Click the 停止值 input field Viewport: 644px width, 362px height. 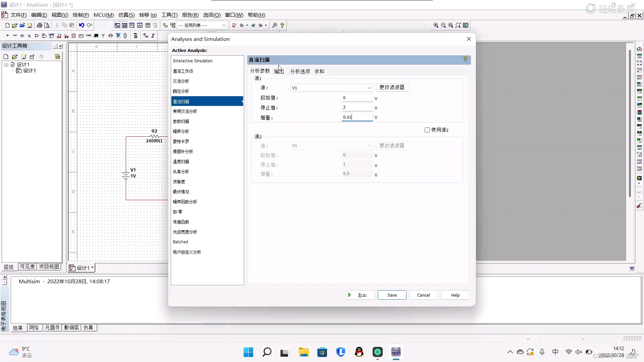click(x=357, y=107)
